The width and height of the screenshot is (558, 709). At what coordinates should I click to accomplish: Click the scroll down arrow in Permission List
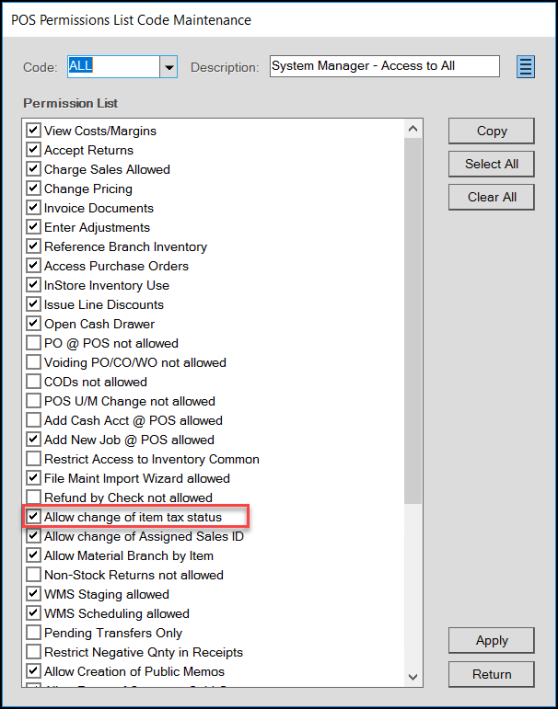(x=412, y=677)
